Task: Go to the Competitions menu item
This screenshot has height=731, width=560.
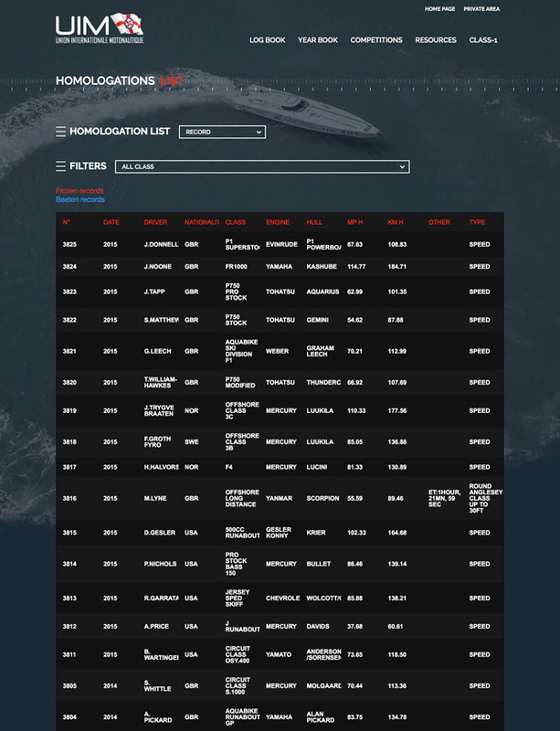Action: pos(375,40)
